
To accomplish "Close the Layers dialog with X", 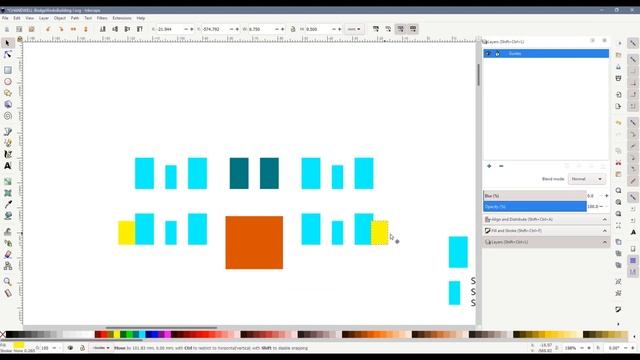I will tap(604, 41).
